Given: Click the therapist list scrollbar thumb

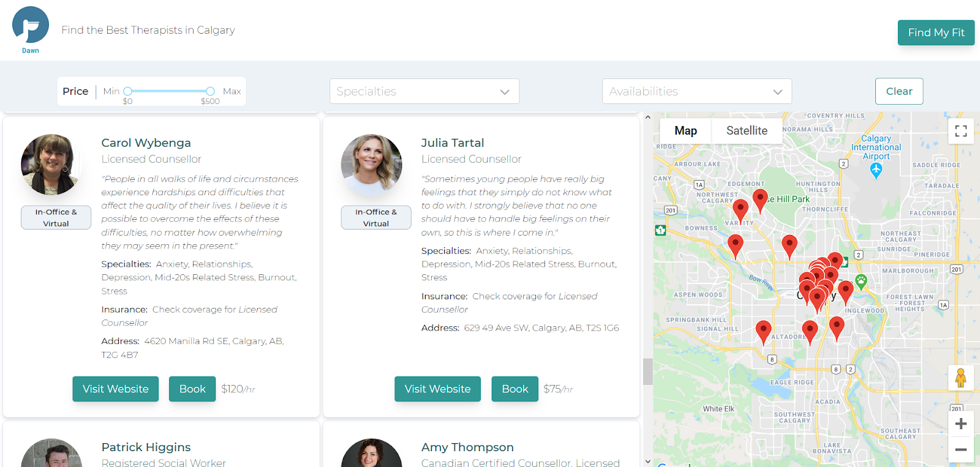Looking at the screenshot, I should pyautogui.click(x=647, y=372).
